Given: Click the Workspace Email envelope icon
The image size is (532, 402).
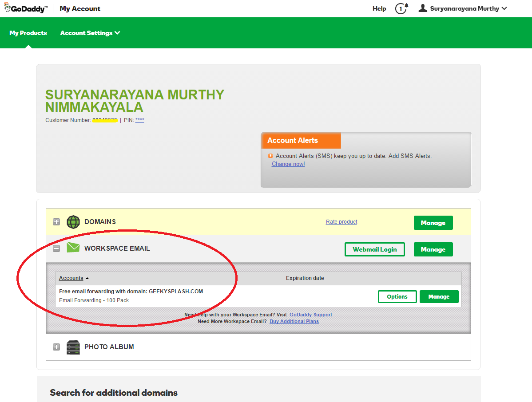Looking at the screenshot, I should [x=73, y=248].
